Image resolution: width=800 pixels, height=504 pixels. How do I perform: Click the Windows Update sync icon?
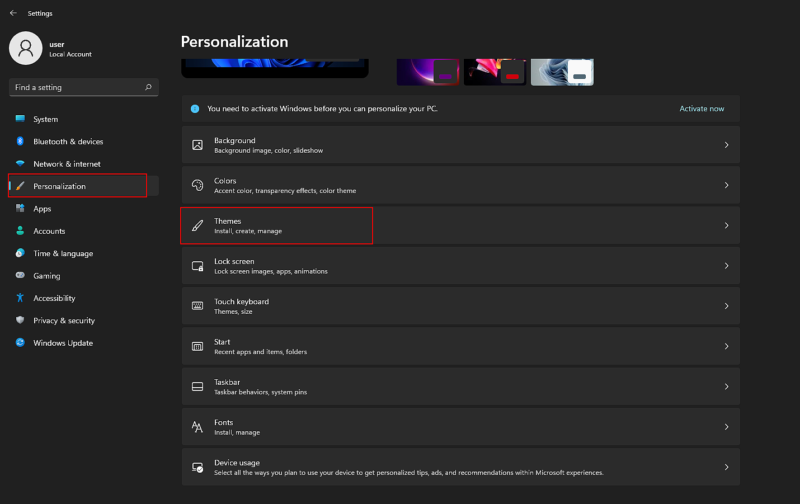coord(20,343)
